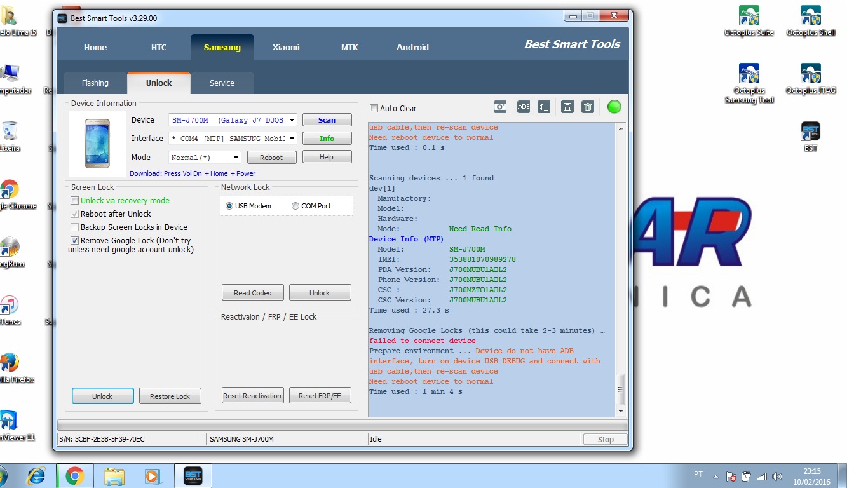Click the Best Smart Tools title bar icon
Screen dimensions: 868x488
coord(62,18)
